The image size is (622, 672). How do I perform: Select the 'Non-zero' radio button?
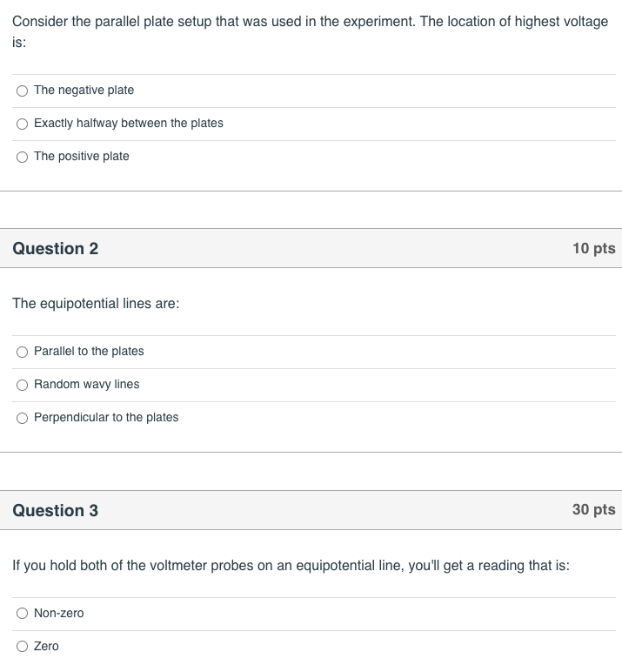(23, 614)
